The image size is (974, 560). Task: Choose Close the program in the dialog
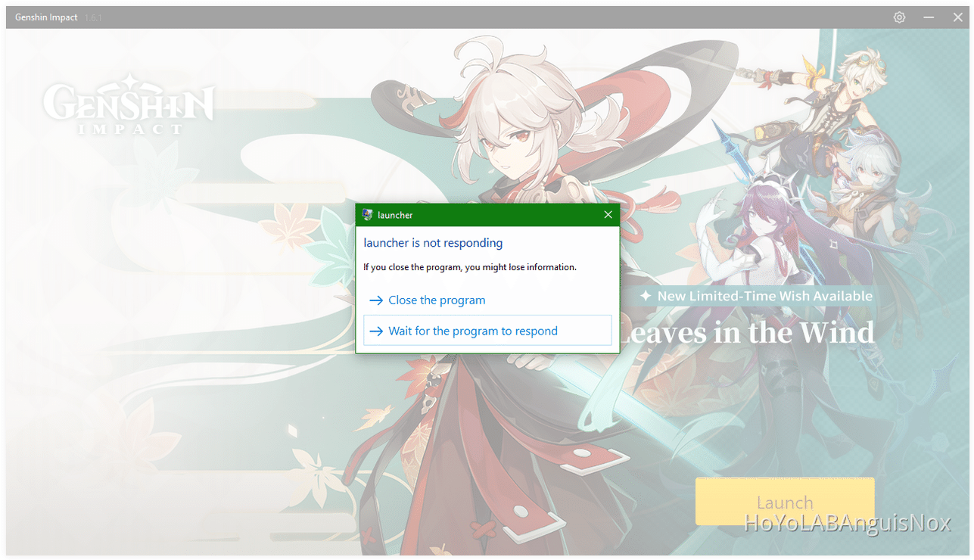click(x=437, y=300)
